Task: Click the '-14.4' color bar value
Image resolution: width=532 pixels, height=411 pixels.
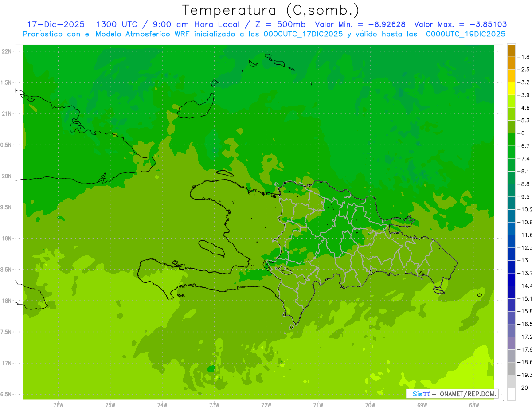Action: pyautogui.click(x=525, y=286)
